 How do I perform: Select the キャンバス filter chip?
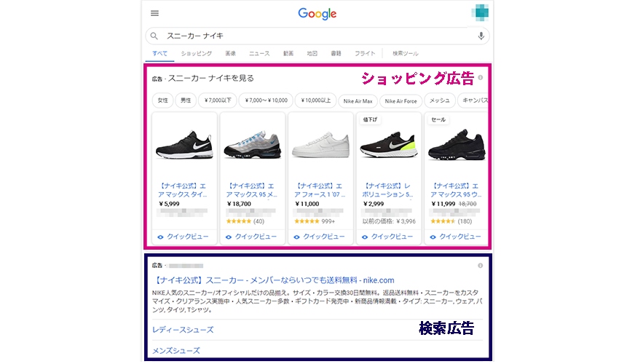[x=473, y=100]
